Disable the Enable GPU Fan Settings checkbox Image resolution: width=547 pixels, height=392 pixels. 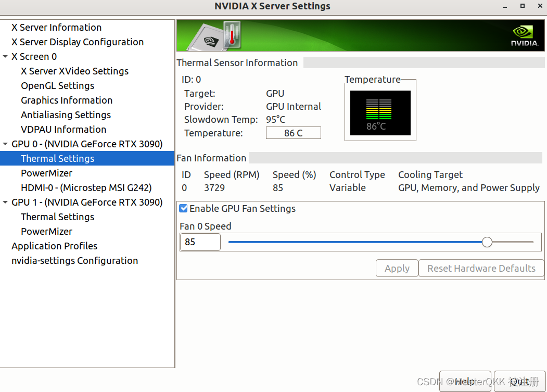[184, 208]
